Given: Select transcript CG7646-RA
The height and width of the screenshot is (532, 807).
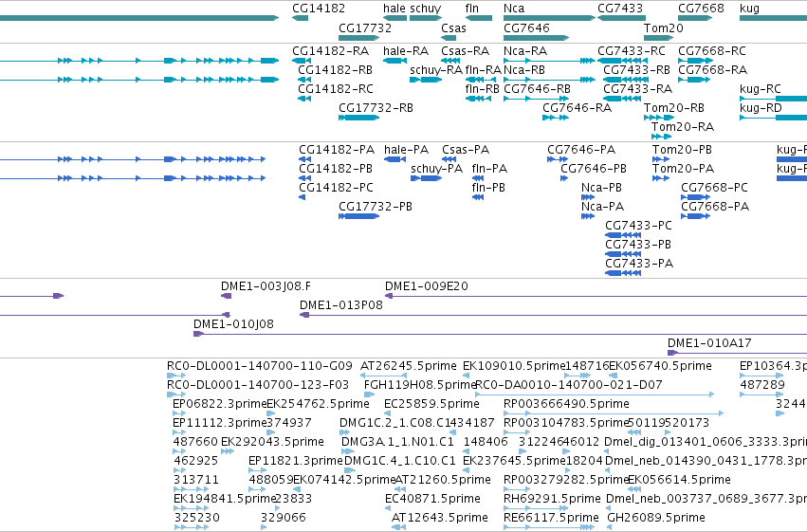Looking at the screenshot, I should coord(577,108).
